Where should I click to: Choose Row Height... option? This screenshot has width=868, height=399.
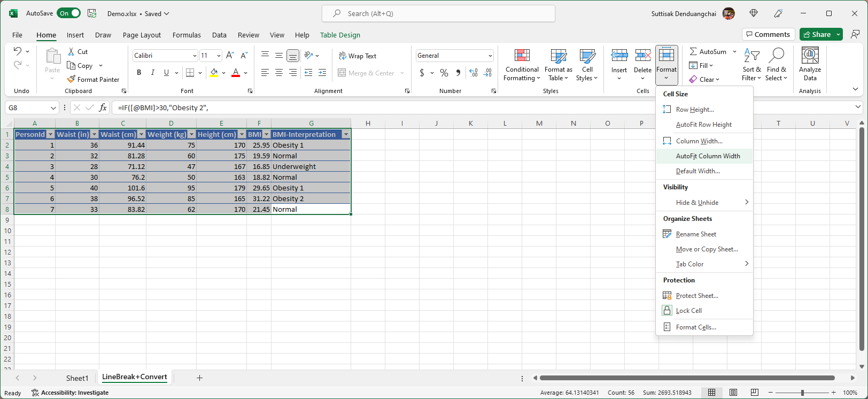pyautogui.click(x=704, y=110)
